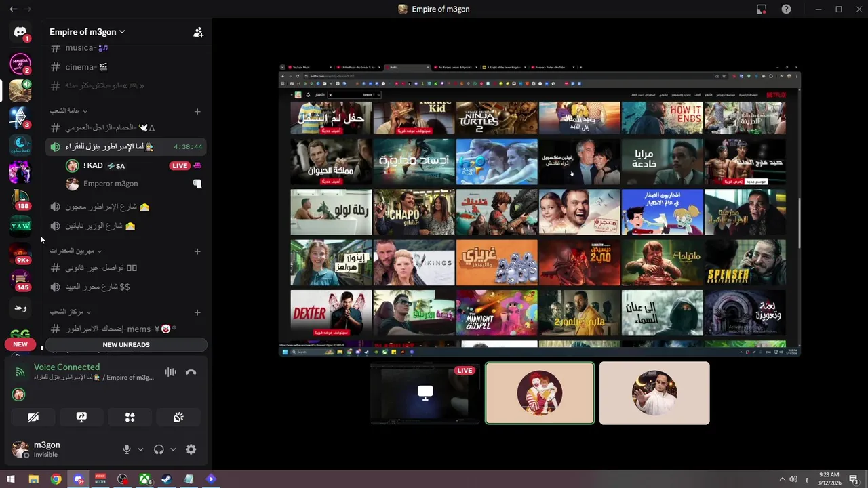Add channel to عامة الشعب with plus

pos(197,111)
